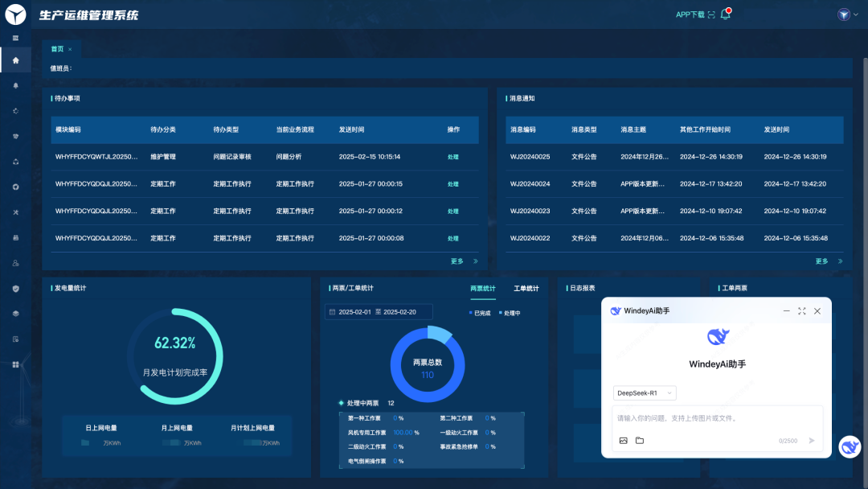
Task: Click 问题分析 cell in todo table
Action: point(289,157)
